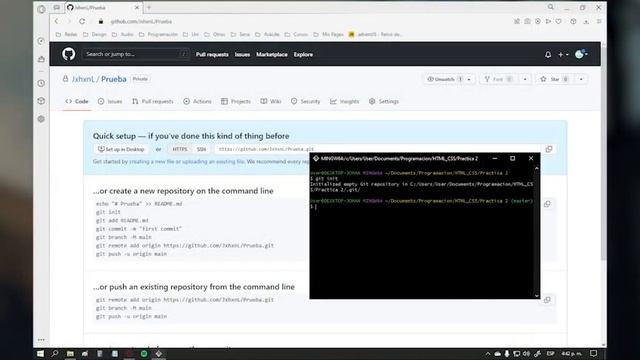Viewport: 640px width, 360px height.
Task: Expand the Unwatch dropdown arrow
Action: coord(469,79)
